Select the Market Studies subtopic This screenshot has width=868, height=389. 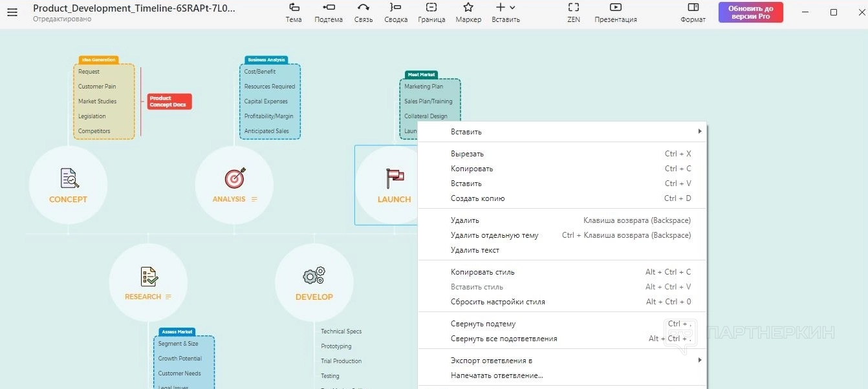click(98, 101)
